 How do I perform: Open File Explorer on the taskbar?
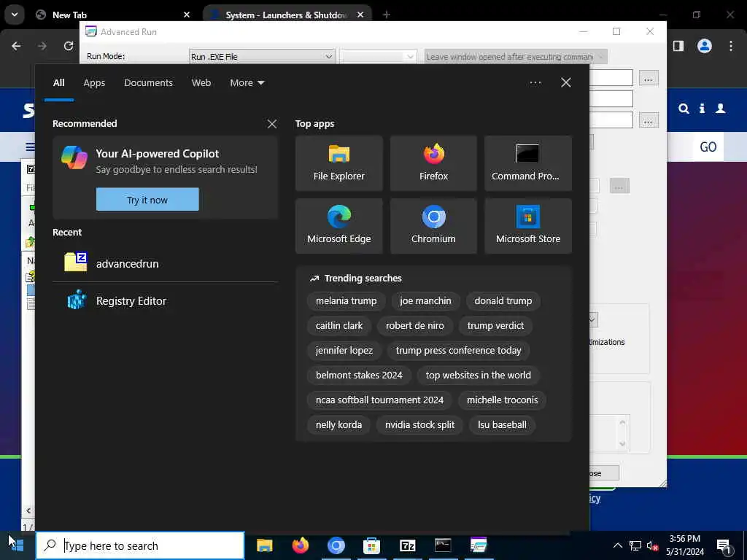264,545
